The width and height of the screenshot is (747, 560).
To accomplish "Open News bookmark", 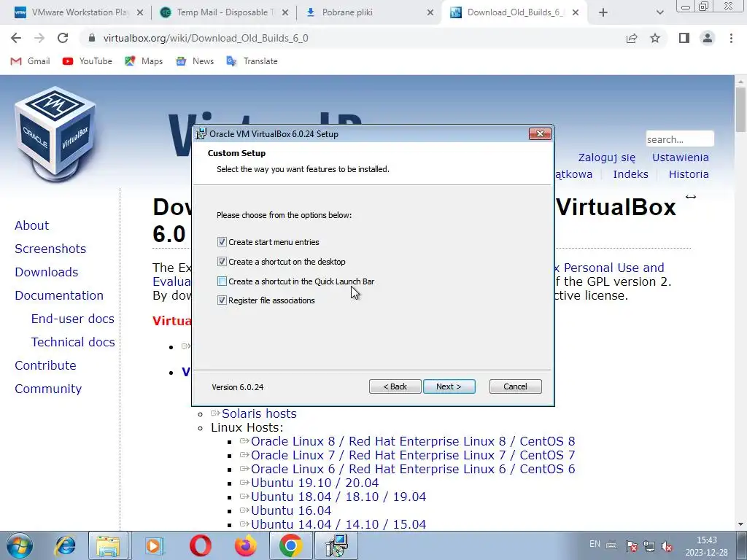I will (195, 61).
